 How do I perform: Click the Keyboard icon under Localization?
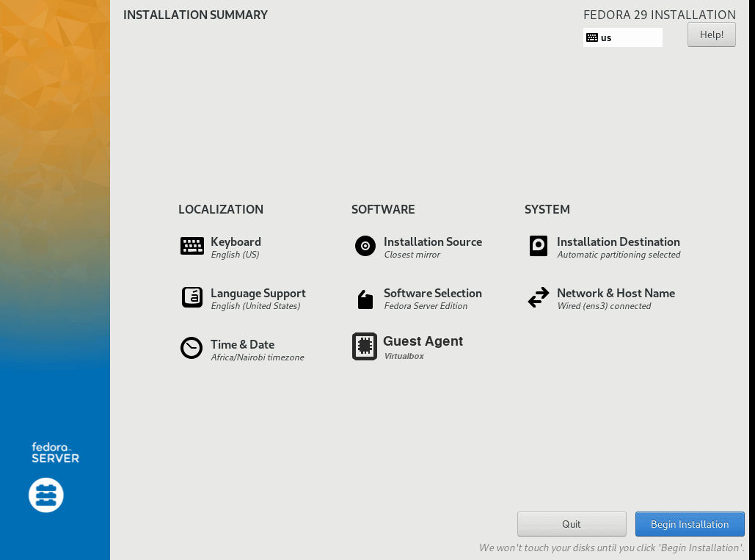tap(192, 247)
